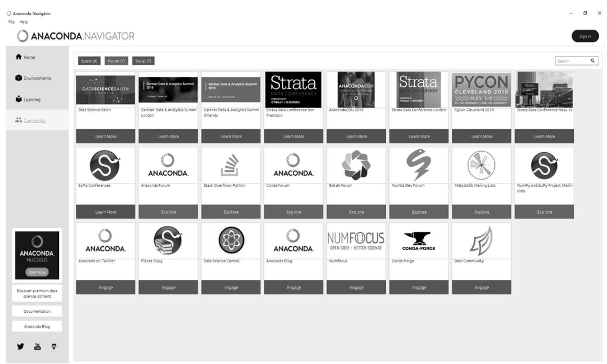Open the Twitter bird icon in sidebar
The height and width of the screenshot is (364, 607).
tap(20, 346)
